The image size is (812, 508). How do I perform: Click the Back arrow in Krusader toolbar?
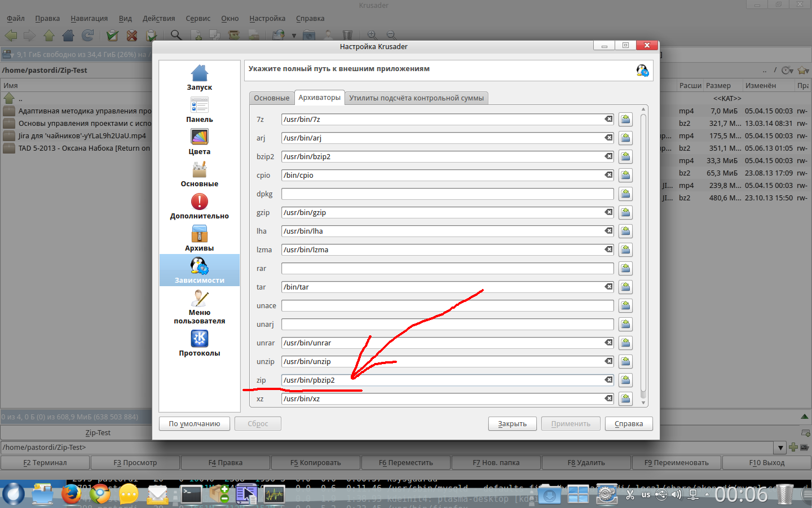(x=11, y=36)
